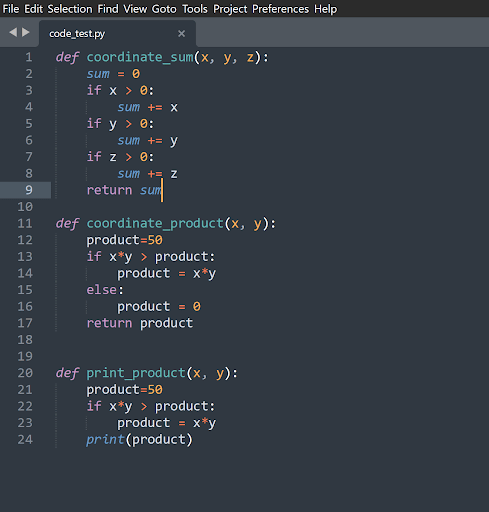The width and height of the screenshot is (489, 512).
Task: Click 'return sum' on line 9
Action: click(x=124, y=190)
